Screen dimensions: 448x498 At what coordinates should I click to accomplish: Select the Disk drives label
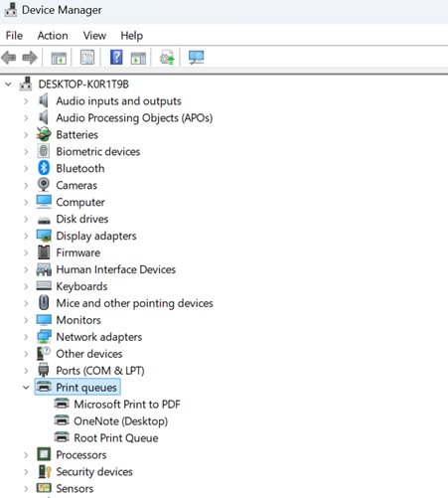click(x=82, y=219)
